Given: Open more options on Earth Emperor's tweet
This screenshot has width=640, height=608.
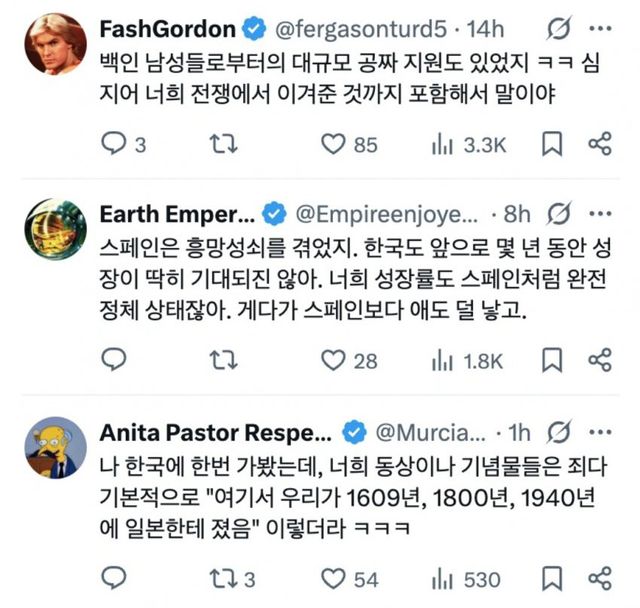Looking at the screenshot, I should click(600, 213).
